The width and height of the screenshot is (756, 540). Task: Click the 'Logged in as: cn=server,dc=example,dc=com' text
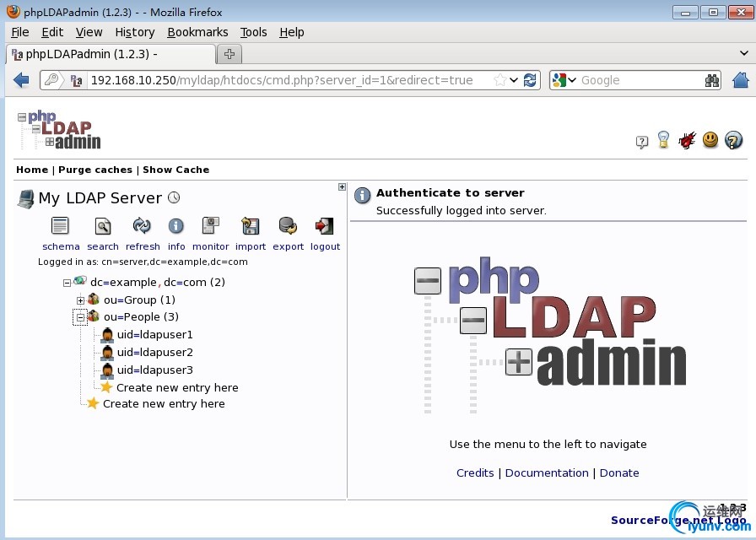(x=143, y=262)
